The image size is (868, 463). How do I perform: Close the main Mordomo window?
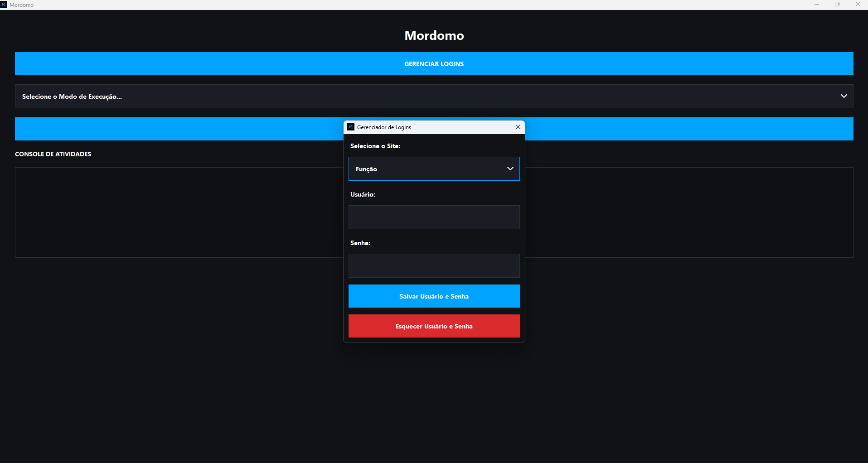[x=858, y=5]
